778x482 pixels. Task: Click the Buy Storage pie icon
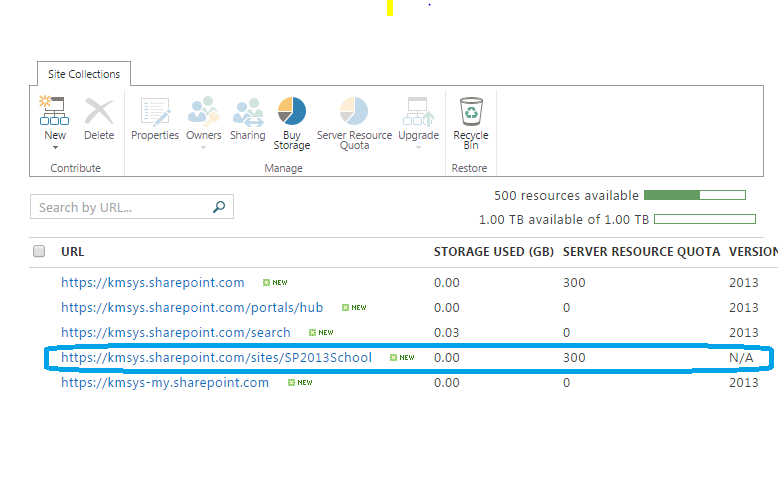tap(292, 111)
